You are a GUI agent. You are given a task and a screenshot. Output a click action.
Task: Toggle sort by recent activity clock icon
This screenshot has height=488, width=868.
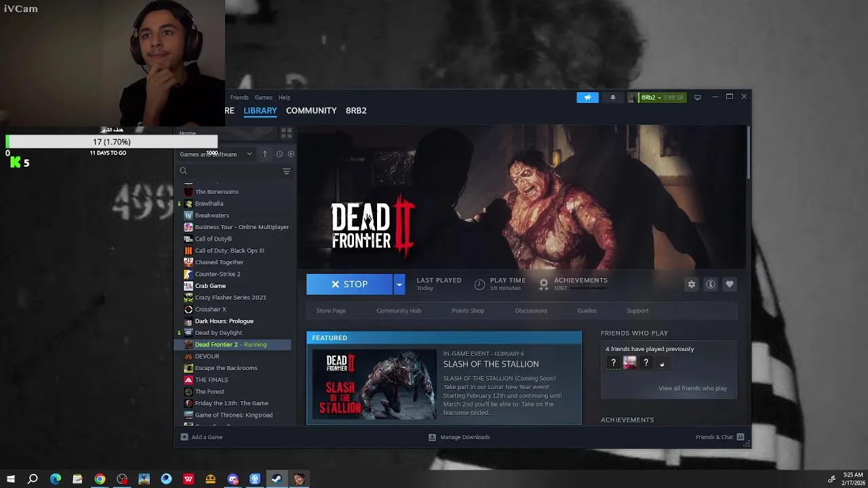coord(279,154)
